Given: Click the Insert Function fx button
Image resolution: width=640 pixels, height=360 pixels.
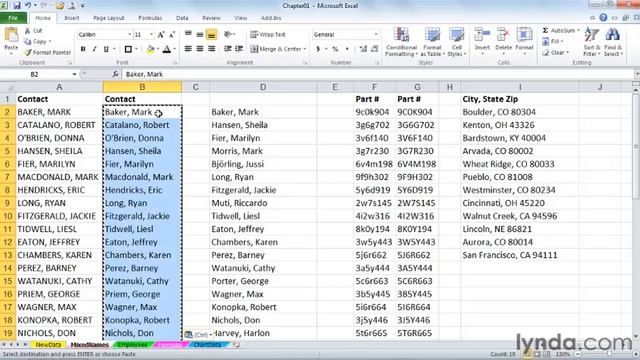Looking at the screenshot, I should click(115, 74).
